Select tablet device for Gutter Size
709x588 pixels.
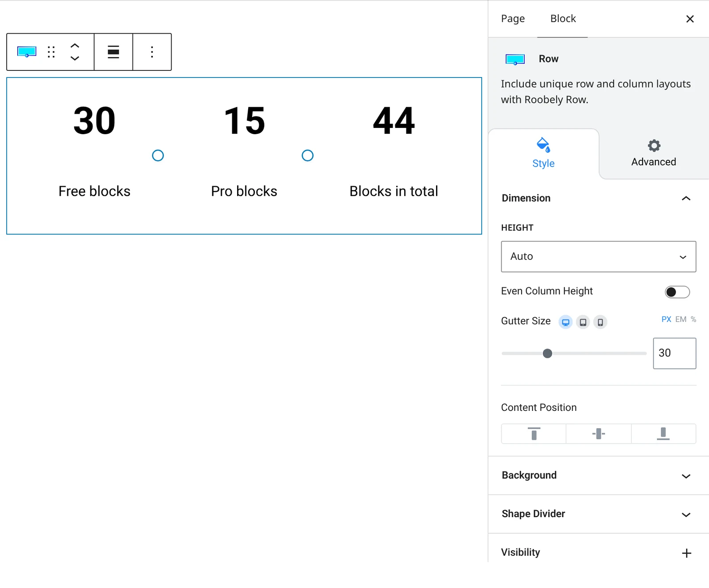(583, 322)
